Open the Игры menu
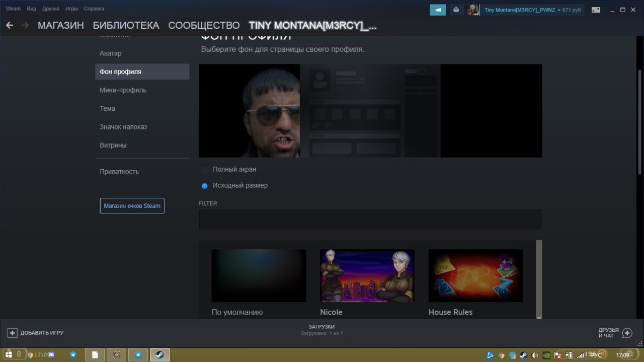 pyautogui.click(x=71, y=9)
